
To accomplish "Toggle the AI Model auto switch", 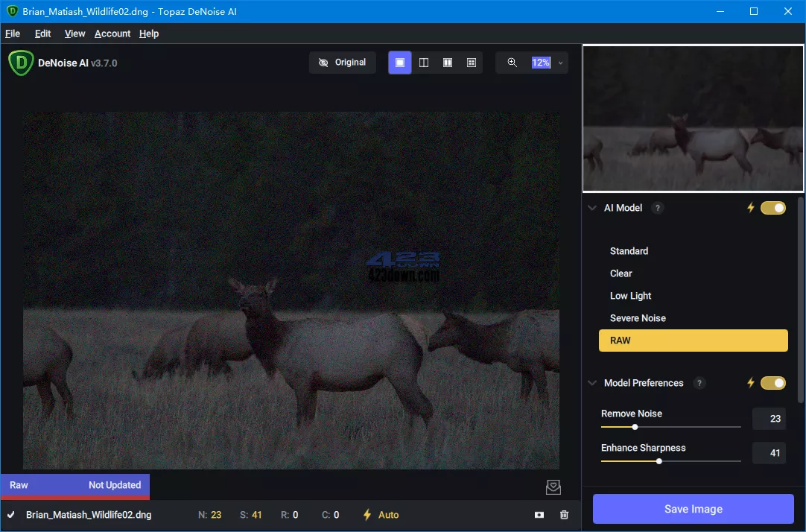I will coord(774,208).
